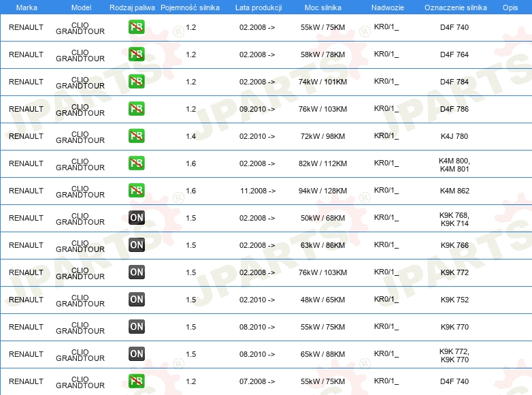The height and width of the screenshot is (395, 532).
Task: Select the D4F 764 engine code cell
Action: [x=454, y=54]
